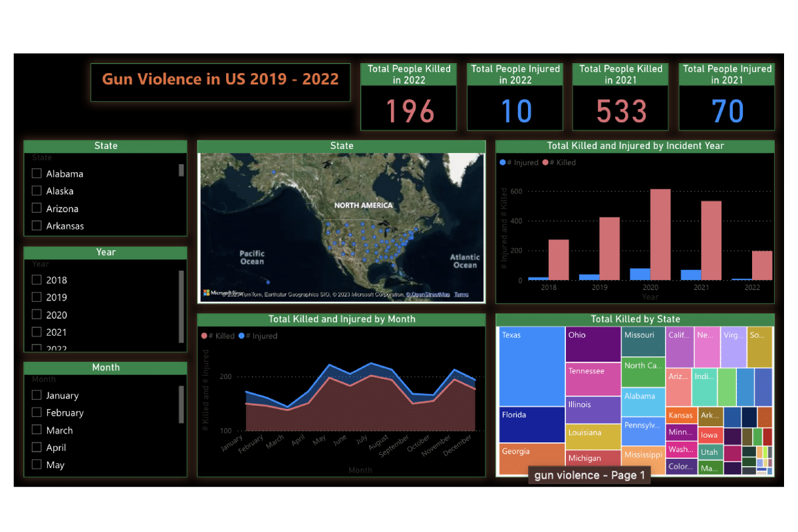Toggle the Alaska state filter
Image resolution: width=798 pixels, height=532 pixels.
coord(36,191)
